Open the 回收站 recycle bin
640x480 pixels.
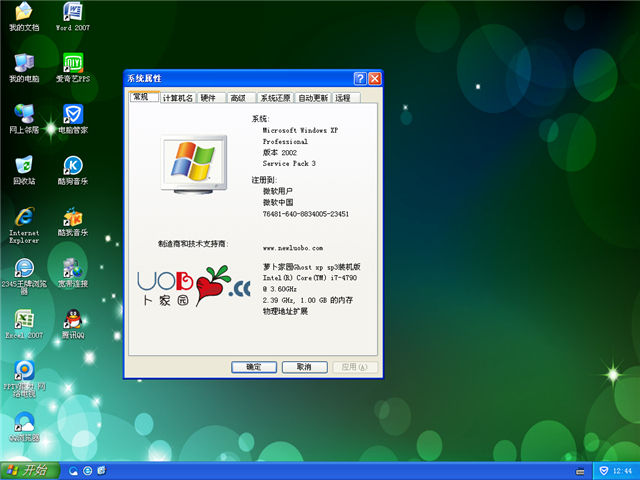click(x=24, y=170)
